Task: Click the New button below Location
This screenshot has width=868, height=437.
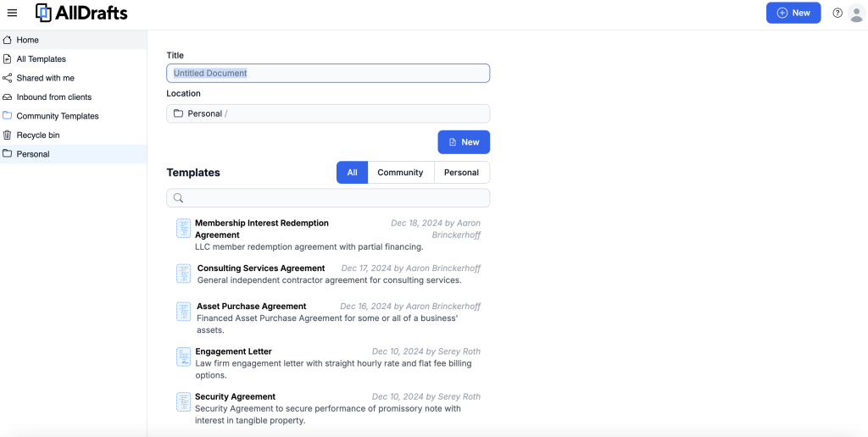Action: [464, 142]
